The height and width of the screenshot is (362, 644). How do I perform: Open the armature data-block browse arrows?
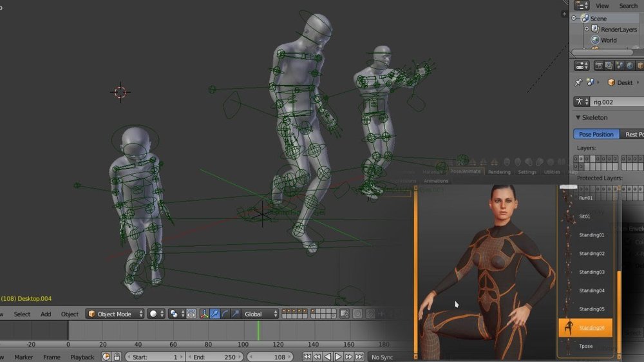587,102
